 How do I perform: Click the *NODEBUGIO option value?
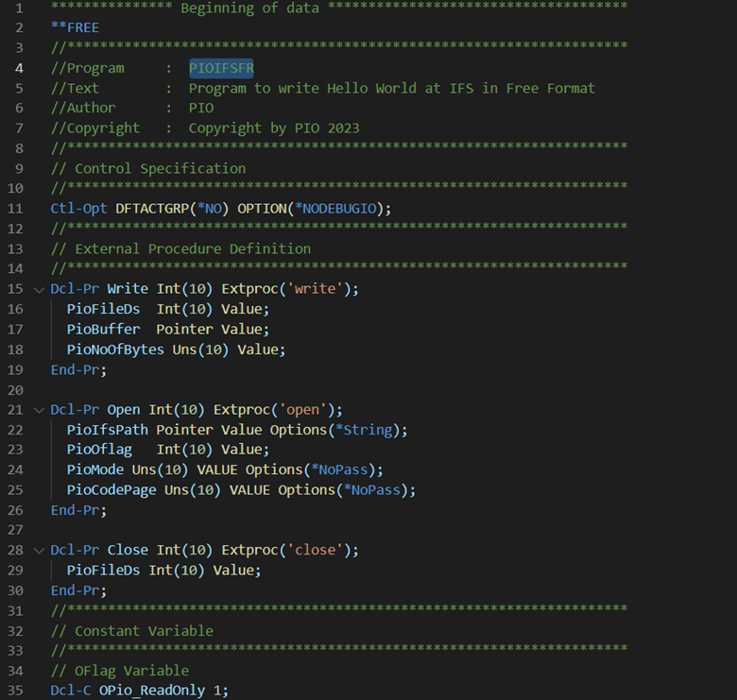(335, 209)
